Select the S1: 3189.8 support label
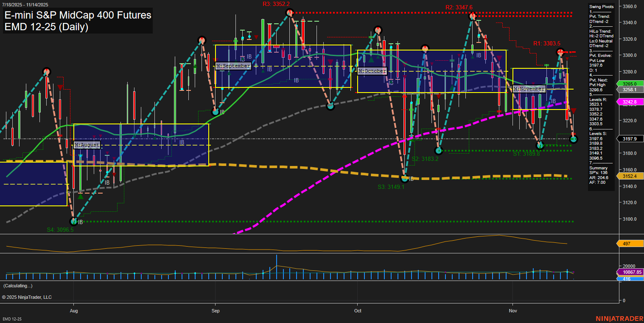This screenshot has width=644, height=323. [526, 154]
